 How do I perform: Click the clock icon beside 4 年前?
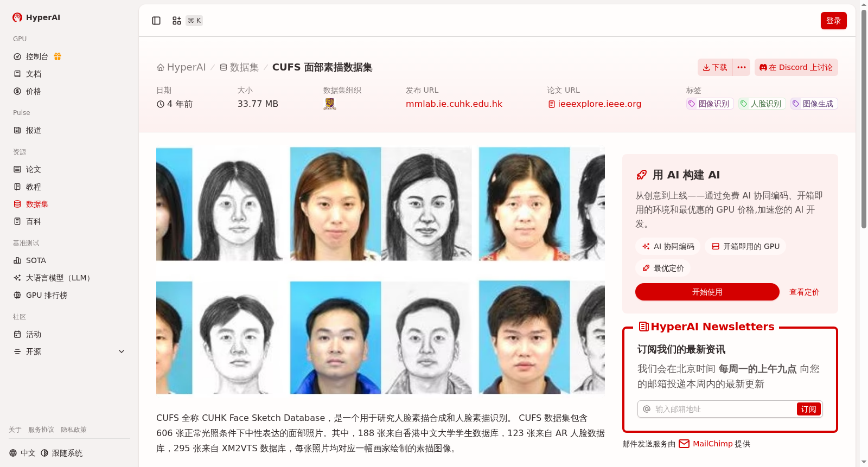pos(161,104)
